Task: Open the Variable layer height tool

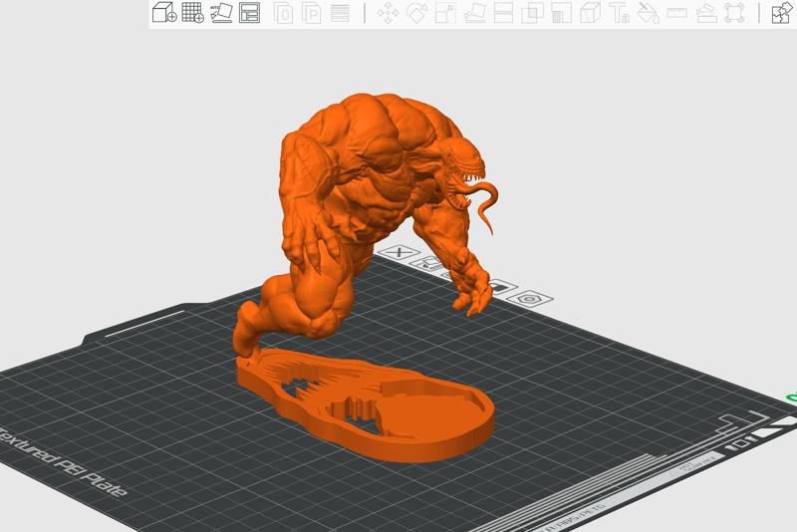Action: (x=340, y=13)
